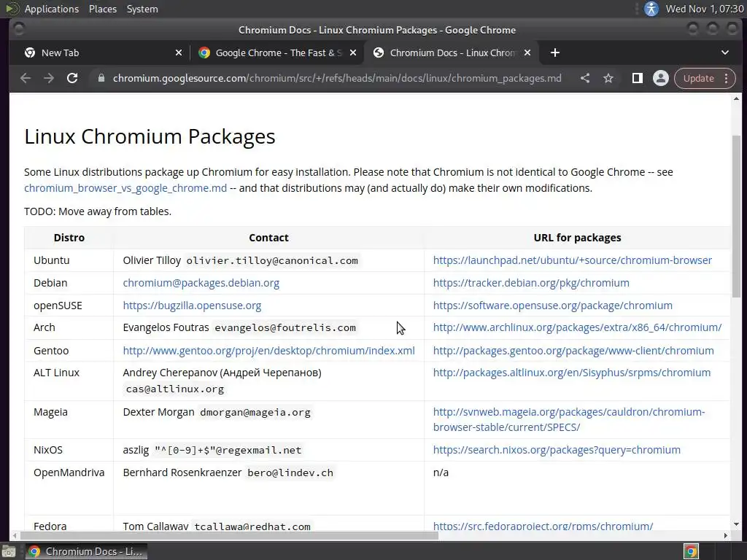Viewport: 747px width, 560px height.
Task: Click the horizontal scrollbar thumb
Action: pos(228,536)
